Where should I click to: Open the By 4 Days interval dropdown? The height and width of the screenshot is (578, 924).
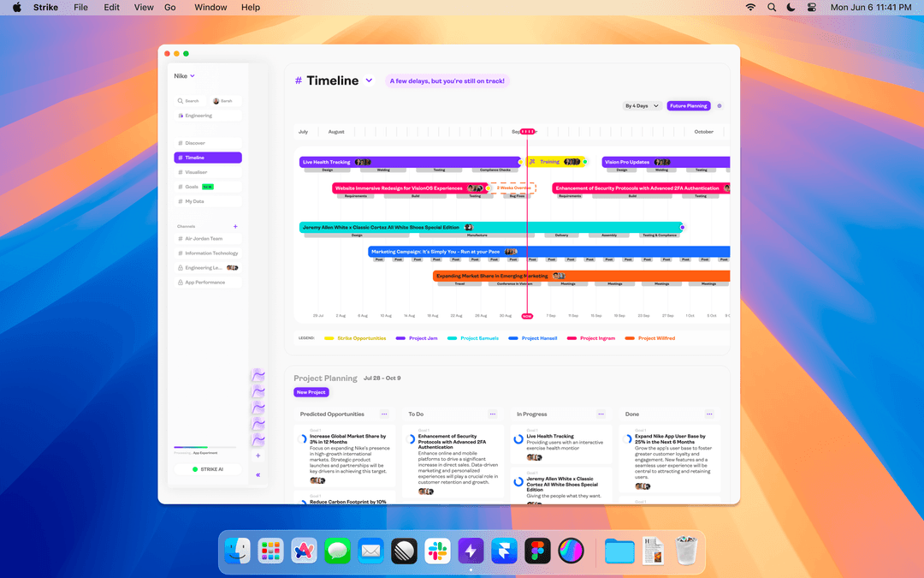(642, 105)
